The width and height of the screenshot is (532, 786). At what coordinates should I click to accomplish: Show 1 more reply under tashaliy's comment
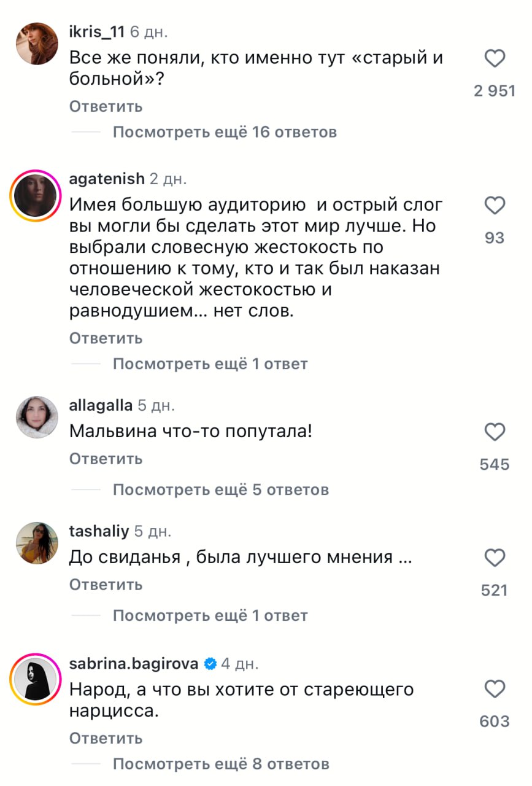[x=210, y=616]
